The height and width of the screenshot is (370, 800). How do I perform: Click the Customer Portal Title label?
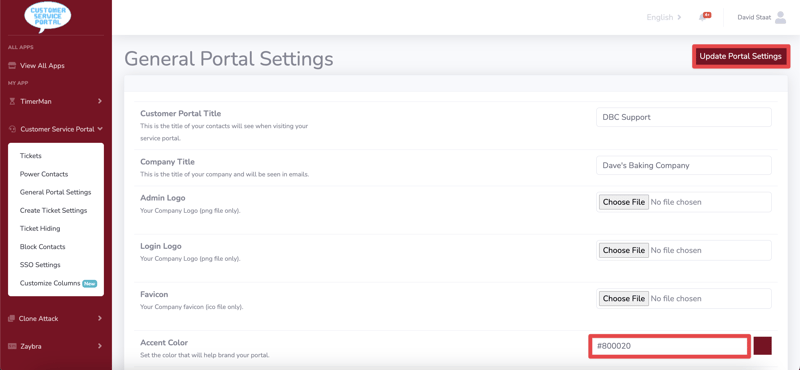(x=181, y=113)
